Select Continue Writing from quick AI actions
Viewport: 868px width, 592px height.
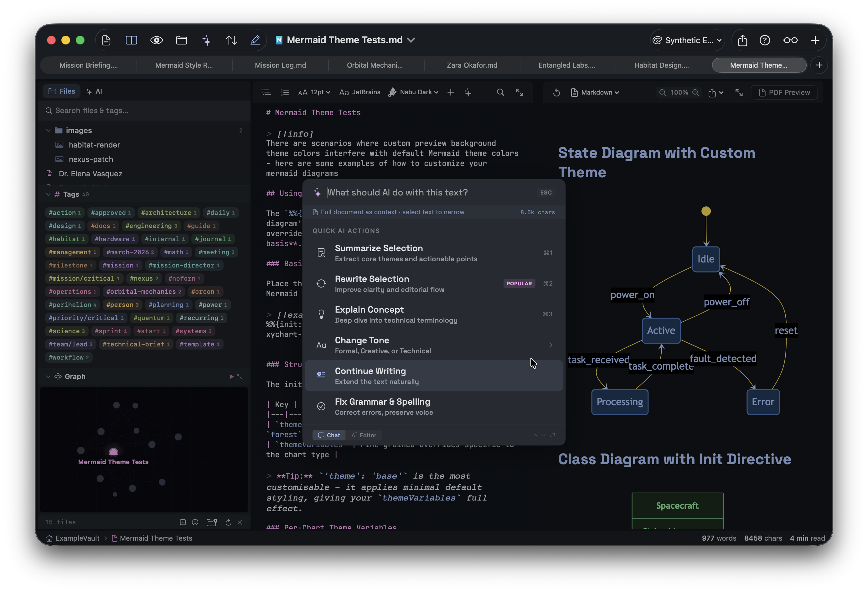pyautogui.click(x=434, y=375)
